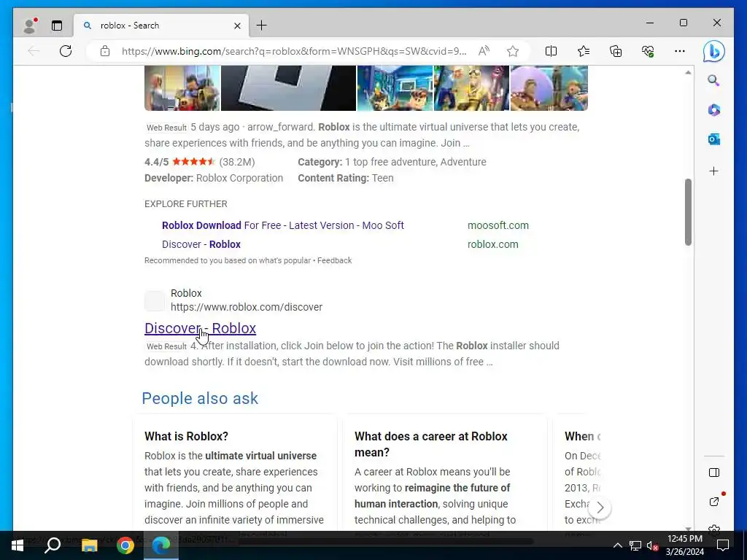Image resolution: width=747 pixels, height=560 pixels.
Task: Click the People also ask heading
Action: tap(200, 398)
